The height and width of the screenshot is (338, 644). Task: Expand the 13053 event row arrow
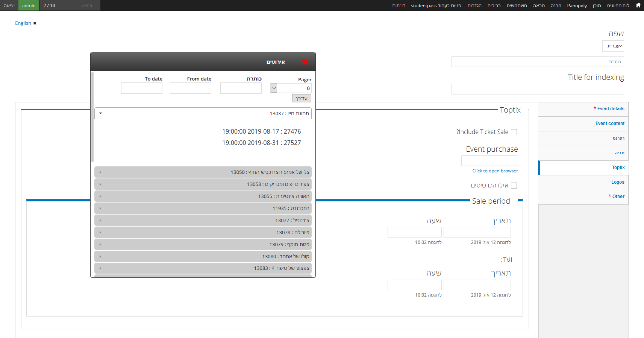click(x=100, y=184)
